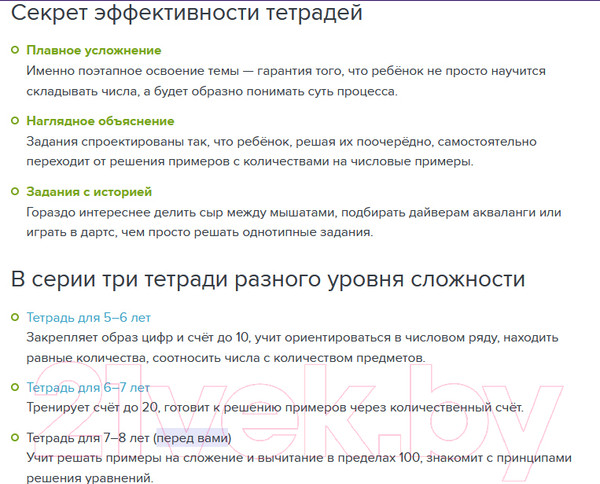Click the 'Тетрадь для 7–8 лет' list item text

pyautogui.click(x=88, y=438)
